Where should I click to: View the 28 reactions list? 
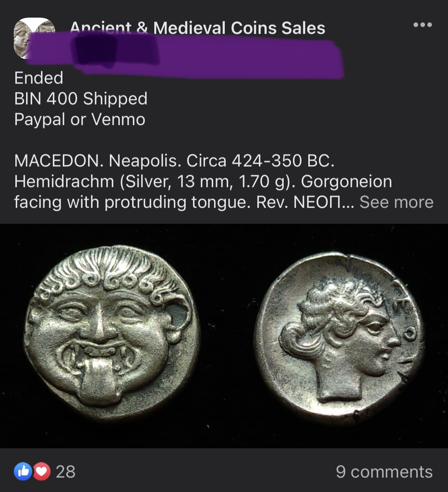point(65,472)
